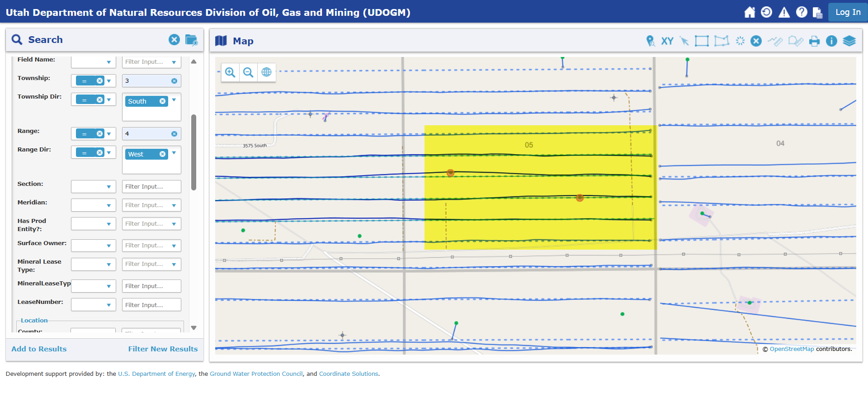The width and height of the screenshot is (868, 393).
Task: Click Add to Results link
Action: 39,349
